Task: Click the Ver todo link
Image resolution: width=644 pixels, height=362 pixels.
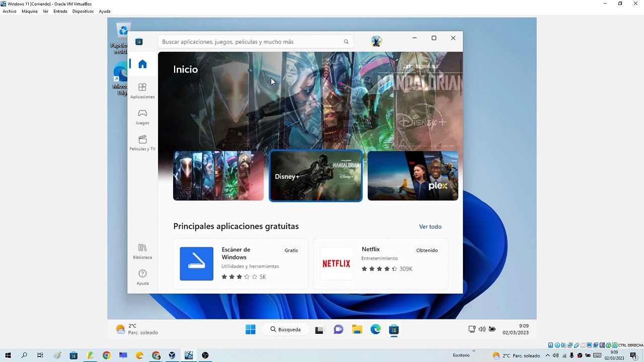Action: [x=430, y=227]
